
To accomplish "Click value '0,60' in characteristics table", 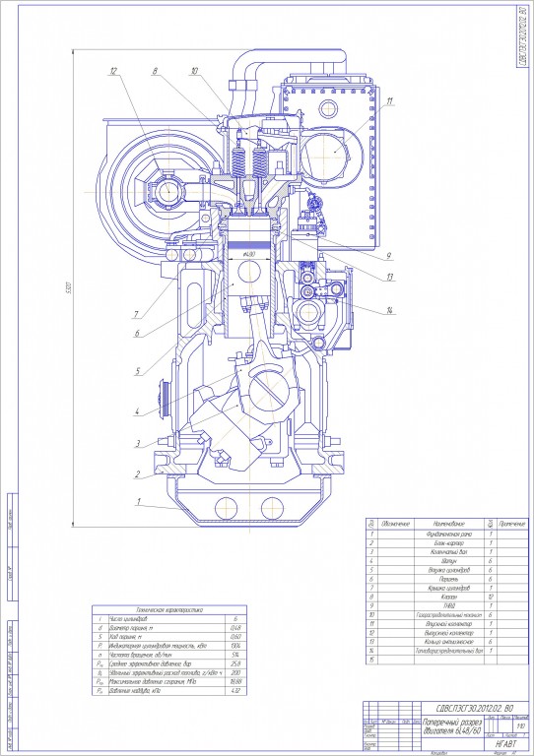I will tap(235, 637).
